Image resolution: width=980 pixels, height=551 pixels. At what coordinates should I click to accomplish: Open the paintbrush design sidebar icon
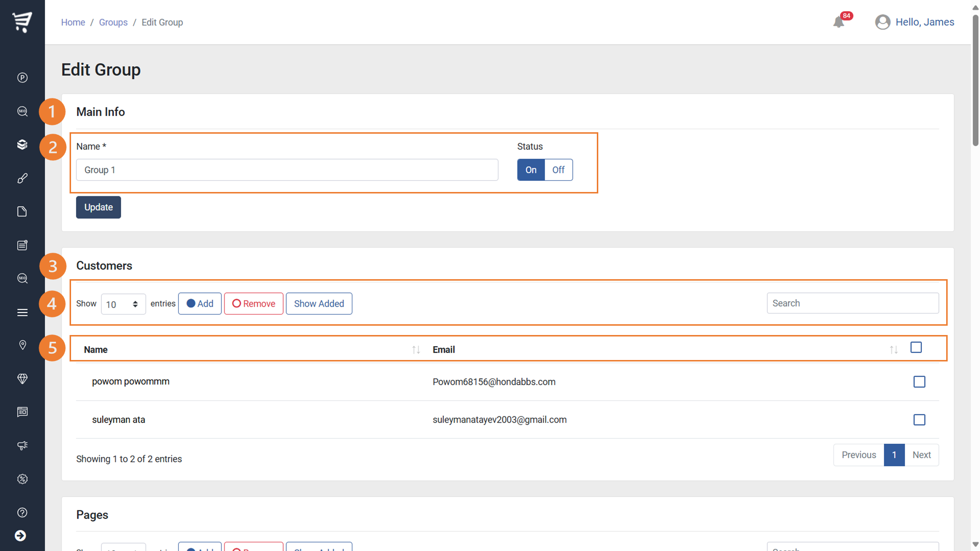[x=22, y=178]
